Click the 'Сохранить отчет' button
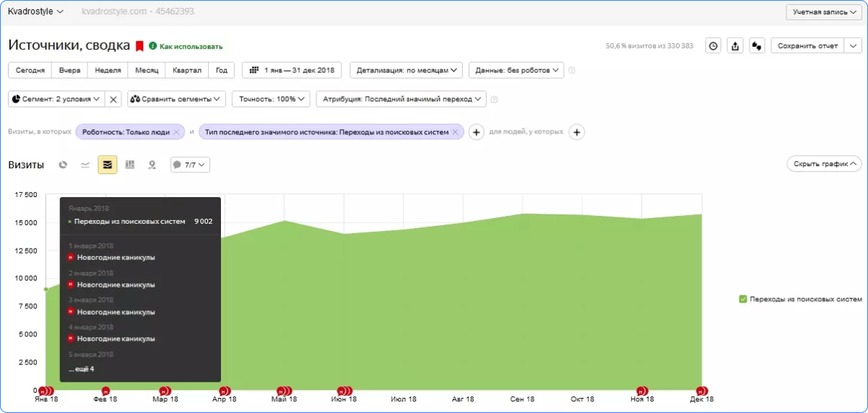The height and width of the screenshot is (413, 868). point(806,45)
